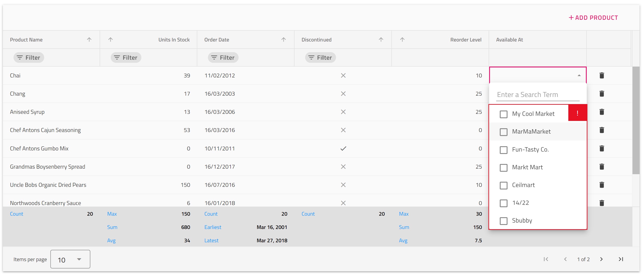Screen dimensions: 644x276
Task: Jump to the last page of results
Action: point(621,259)
